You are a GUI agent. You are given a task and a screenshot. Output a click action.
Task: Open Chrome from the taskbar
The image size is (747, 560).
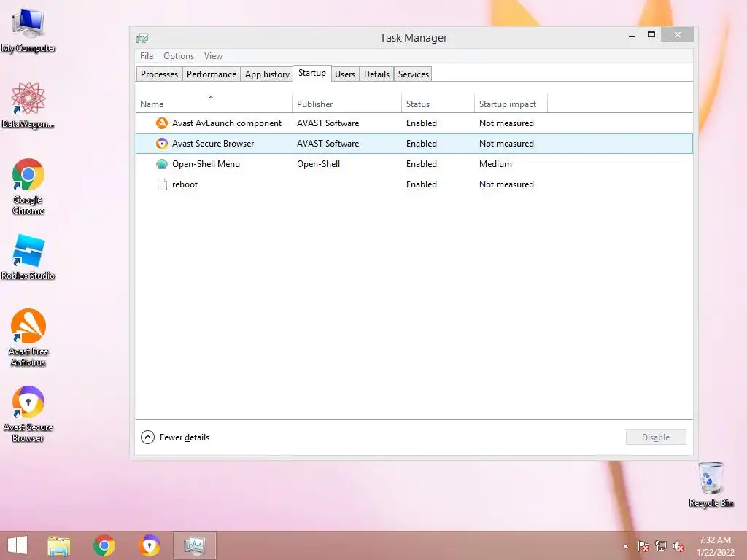pos(104,545)
